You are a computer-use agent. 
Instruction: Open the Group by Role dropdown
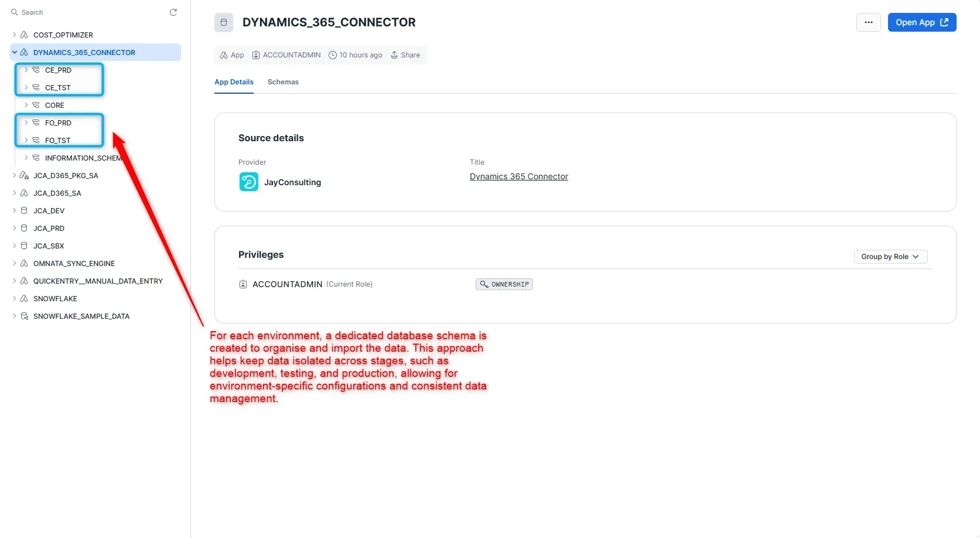[x=890, y=257]
